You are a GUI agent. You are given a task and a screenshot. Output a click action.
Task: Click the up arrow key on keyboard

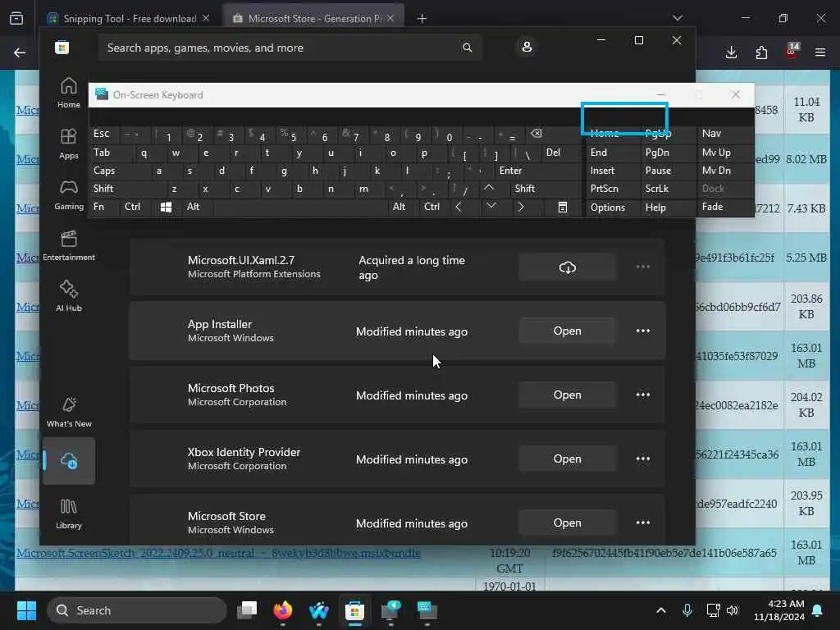(x=489, y=189)
